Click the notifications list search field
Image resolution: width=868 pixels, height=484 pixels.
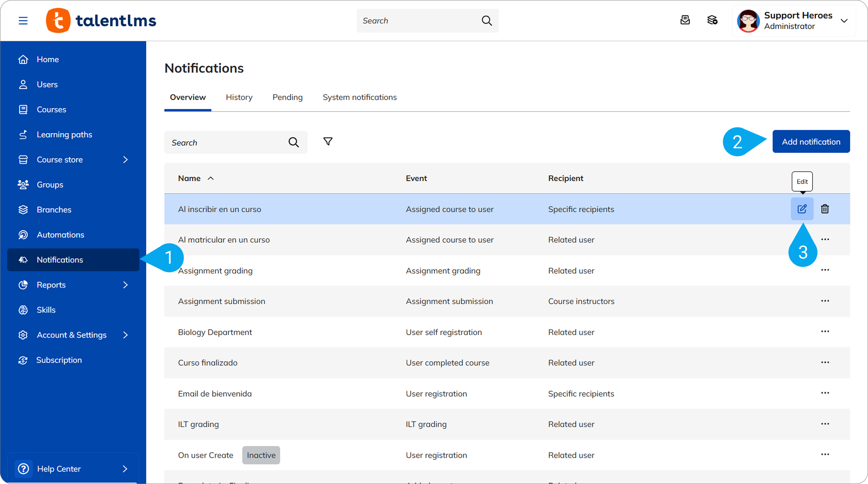(x=226, y=142)
